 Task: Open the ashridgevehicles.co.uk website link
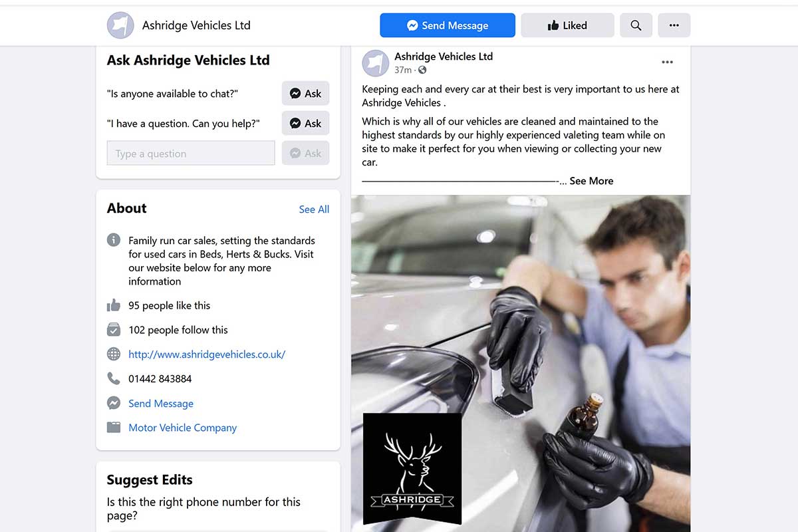pyautogui.click(x=207, y=354)
